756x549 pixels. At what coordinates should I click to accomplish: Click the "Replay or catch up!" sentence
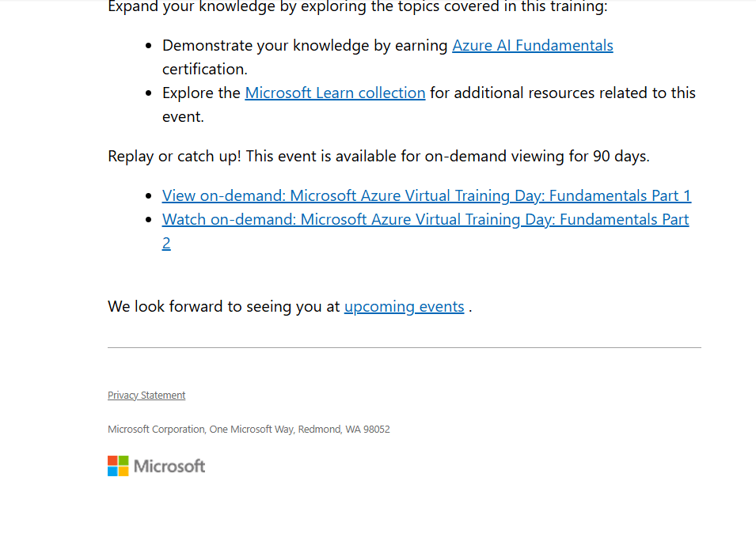coord(378,156)
